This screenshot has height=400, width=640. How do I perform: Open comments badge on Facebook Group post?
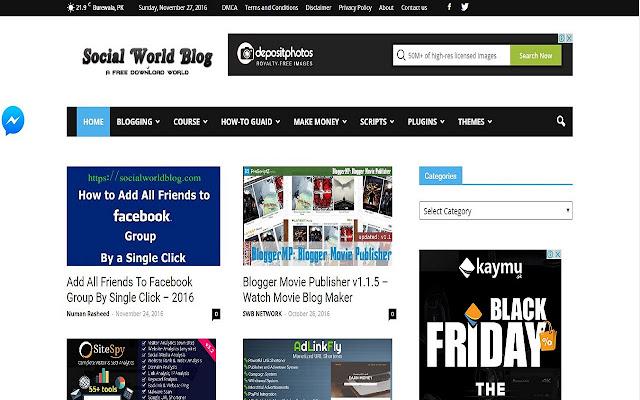click(216, 314)
